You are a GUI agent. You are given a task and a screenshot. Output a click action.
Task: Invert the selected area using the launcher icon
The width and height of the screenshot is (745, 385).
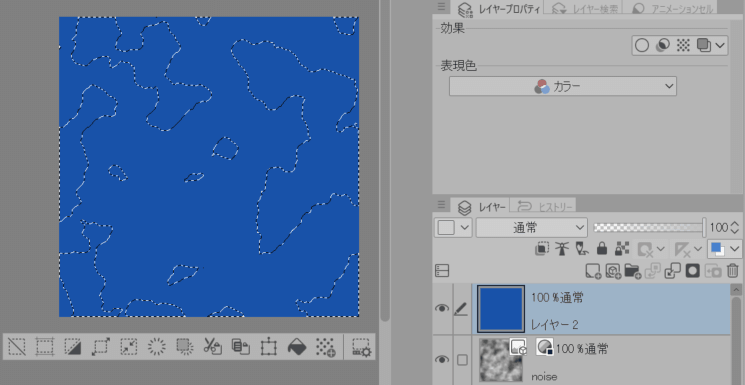pyautogui.click(x=73, y=346)
